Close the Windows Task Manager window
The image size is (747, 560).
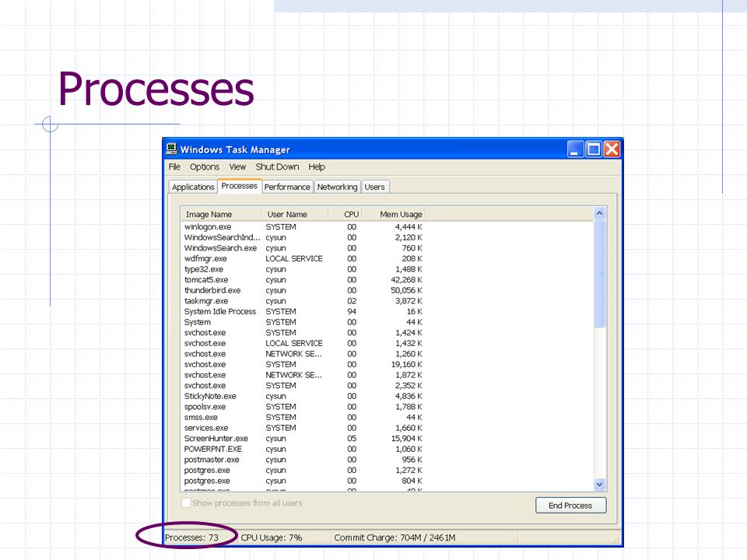coord(612,149)
